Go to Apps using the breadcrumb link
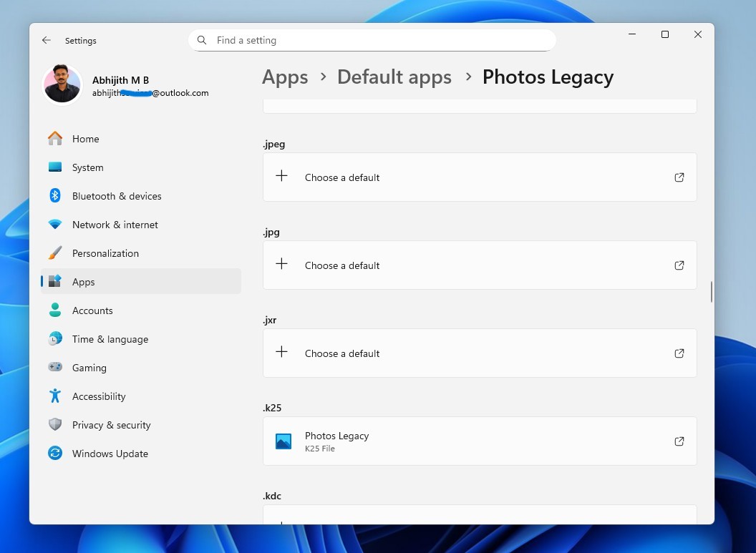This screenshot has height=553, width=756. (x=285, y=77)
